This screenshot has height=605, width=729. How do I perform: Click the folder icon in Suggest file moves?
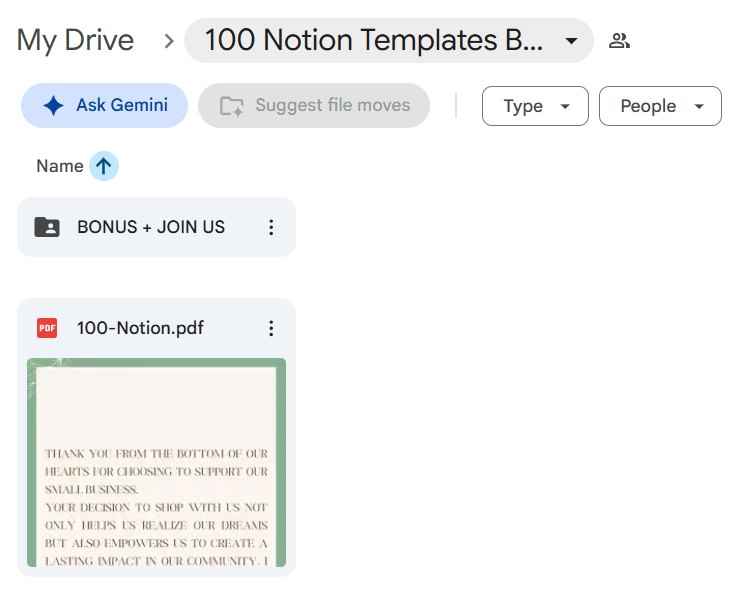232,106
